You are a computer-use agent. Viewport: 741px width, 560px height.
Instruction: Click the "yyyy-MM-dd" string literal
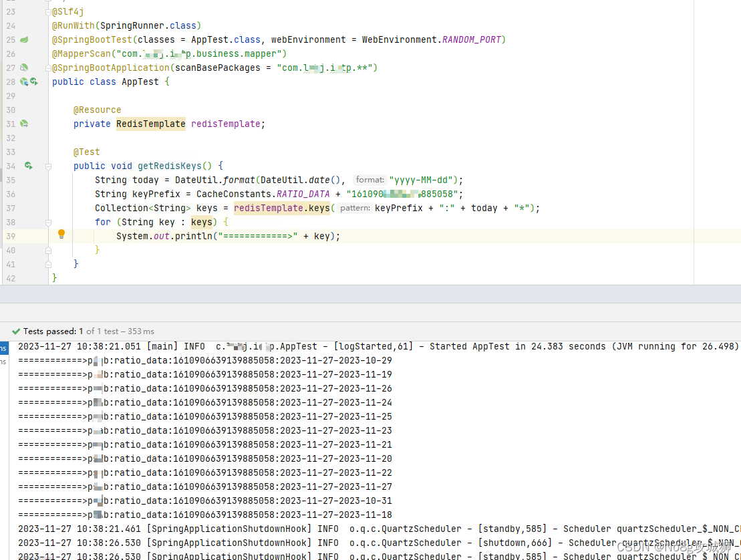(420, 180)
